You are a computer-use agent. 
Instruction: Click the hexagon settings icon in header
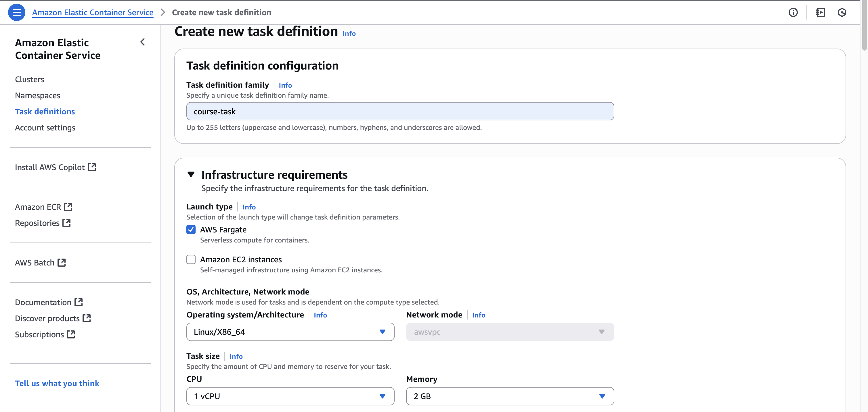(x=842, y=12)
